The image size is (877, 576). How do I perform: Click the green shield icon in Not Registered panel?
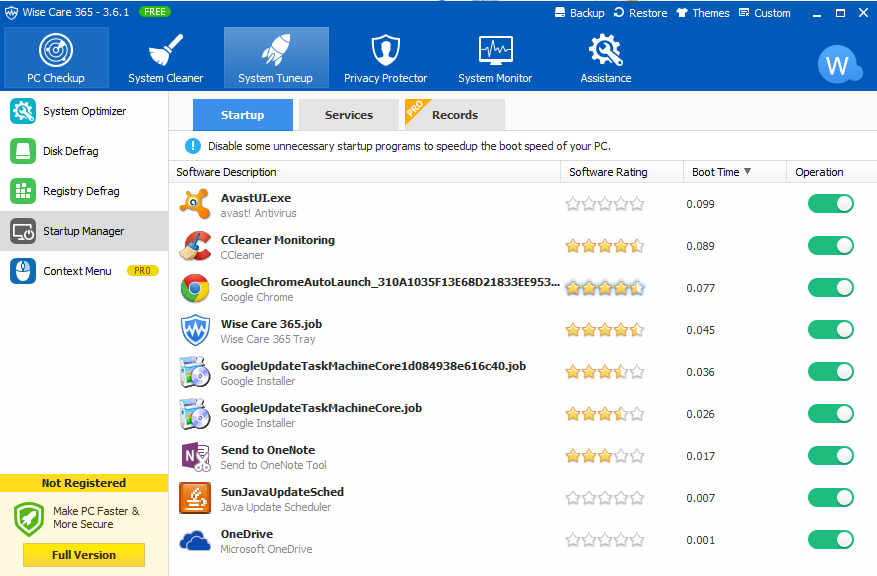click(29, 518)
